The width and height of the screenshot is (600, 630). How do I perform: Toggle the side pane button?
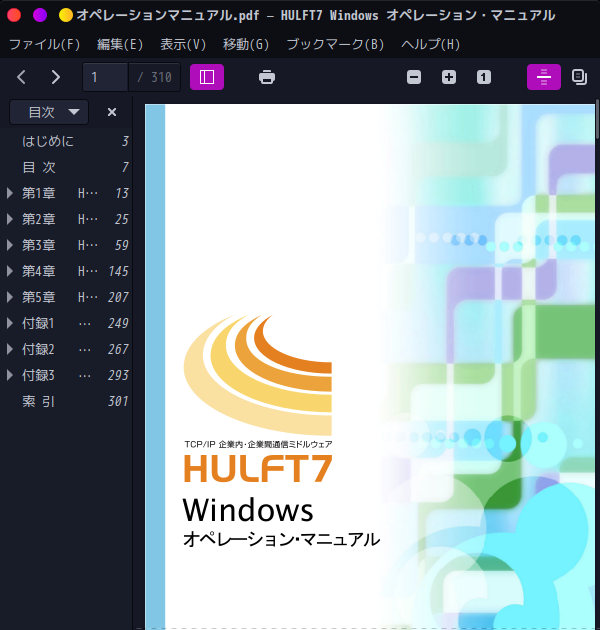click(207, 77)
